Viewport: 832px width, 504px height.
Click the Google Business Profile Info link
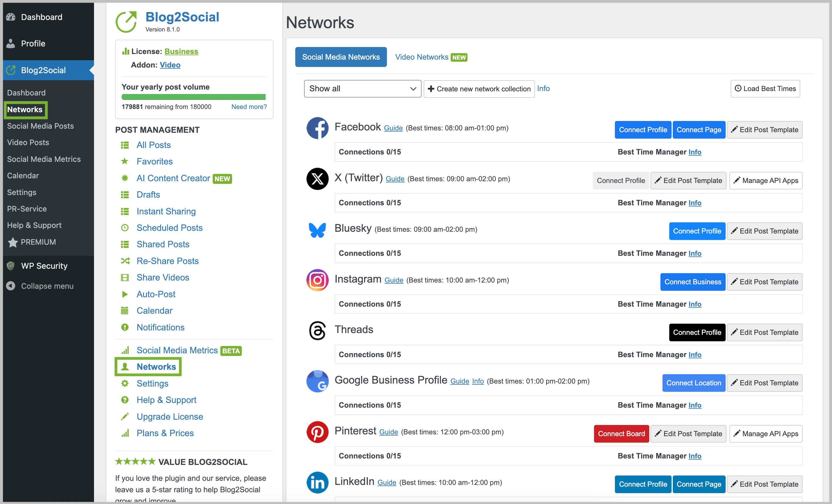pos(478,382)
